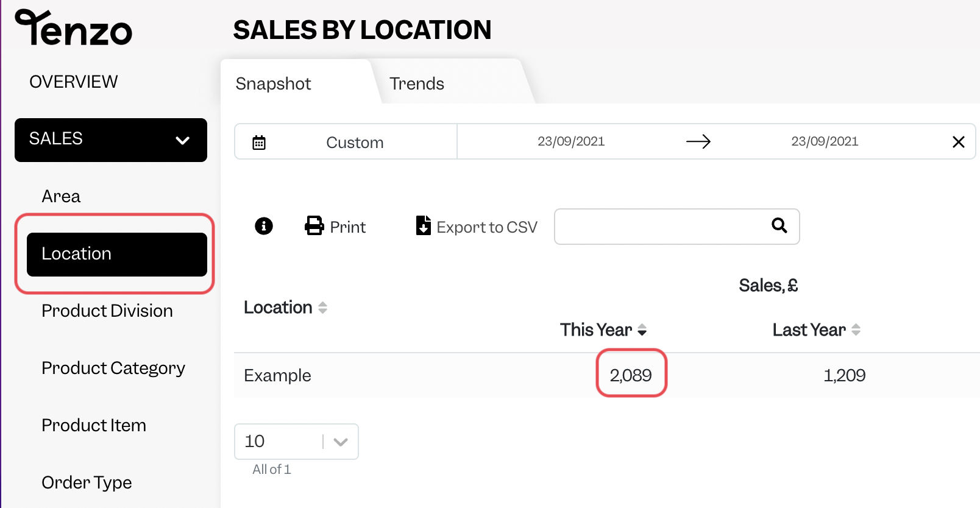This screenshot has width=980, height=508.
Task: Click the info icon above the table
Action: (263, 226)
